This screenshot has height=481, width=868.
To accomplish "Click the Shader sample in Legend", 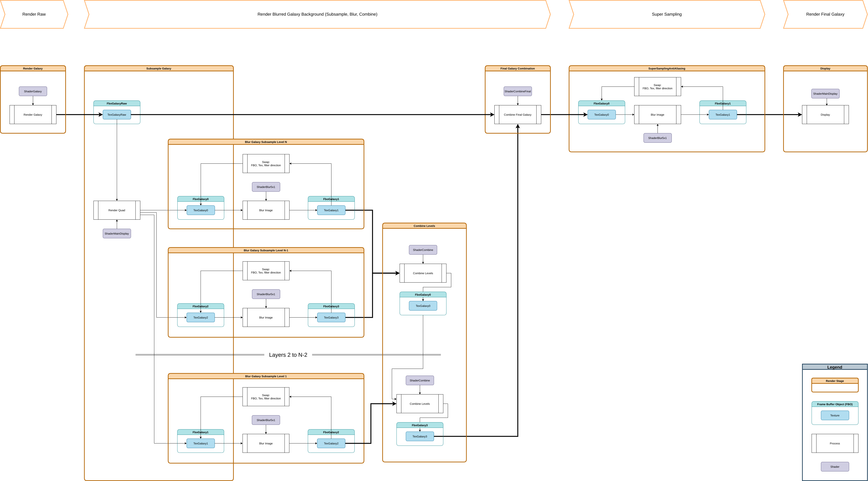I will click(835, 467).
